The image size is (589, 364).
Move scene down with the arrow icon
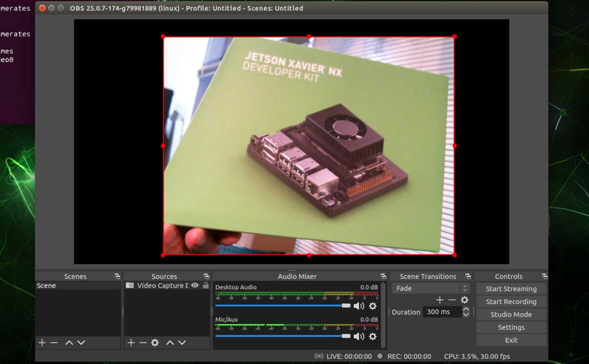pyautogui.click(x=81, y=343)
